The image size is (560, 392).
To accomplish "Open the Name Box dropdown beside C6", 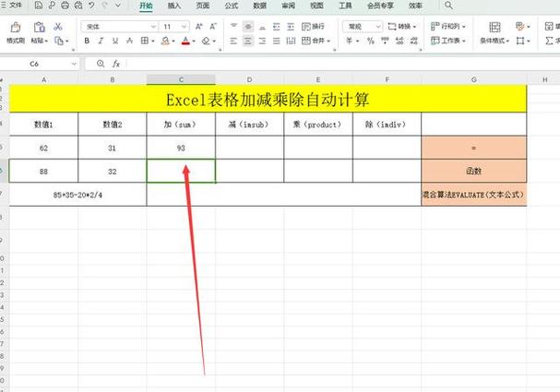I will point(74,64).
